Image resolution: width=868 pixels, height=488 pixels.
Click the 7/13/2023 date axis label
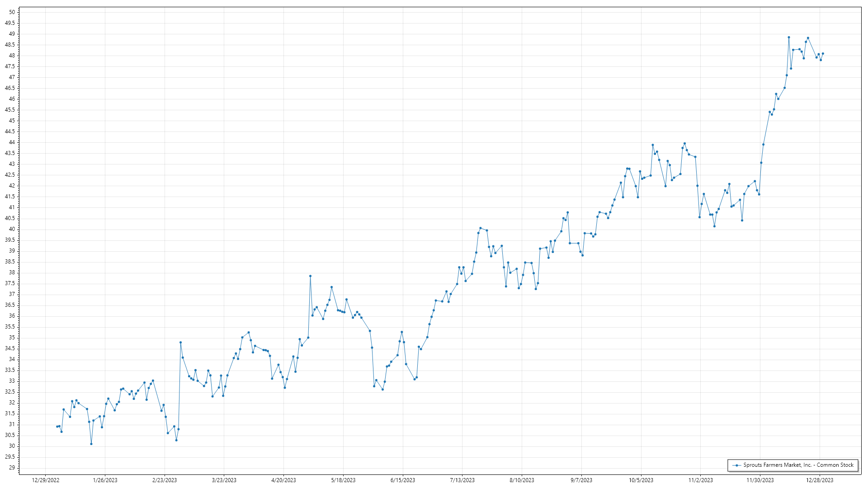[462, 480]
